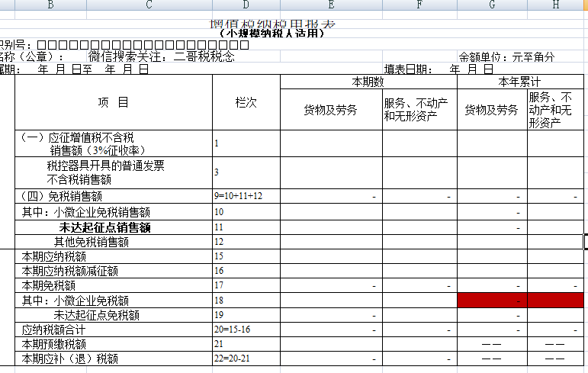
Task: Click the '填表日期' date cell
Action: click(x=439, y=69)
